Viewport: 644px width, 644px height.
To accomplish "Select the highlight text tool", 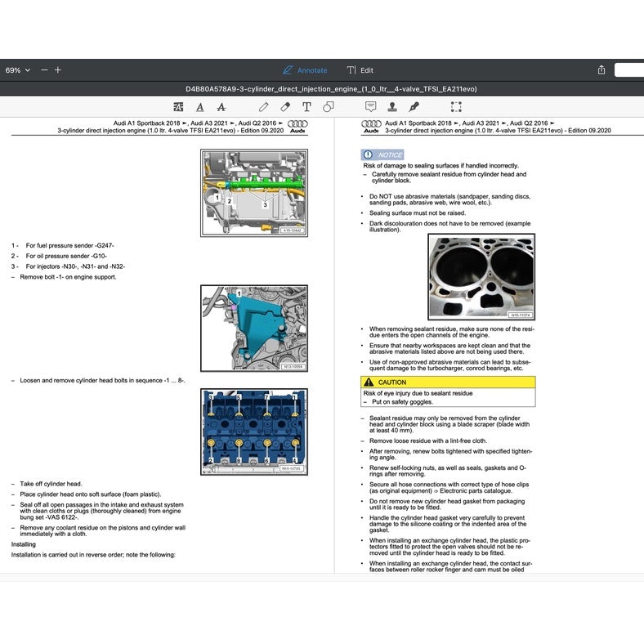I will pos(178,106).
